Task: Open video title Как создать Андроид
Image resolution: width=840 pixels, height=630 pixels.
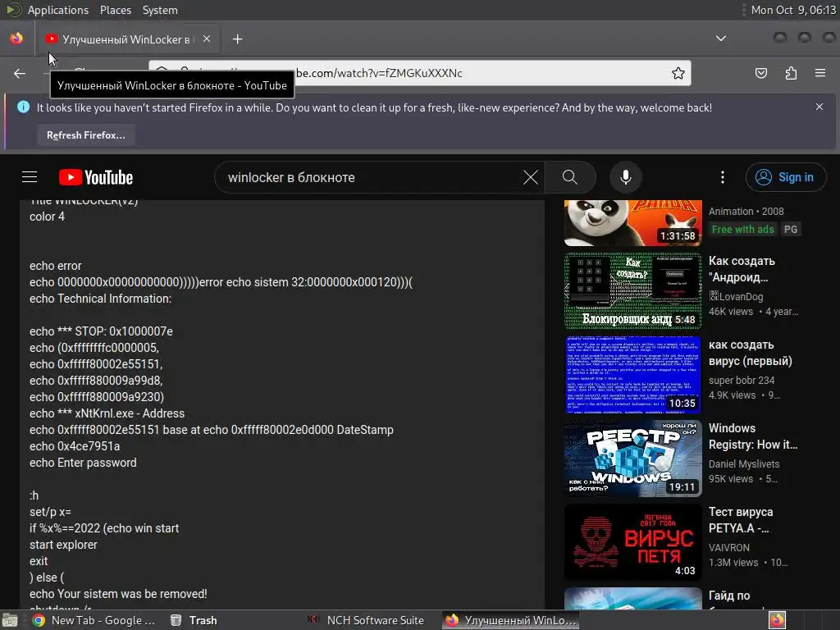Action: coord(742,269)
